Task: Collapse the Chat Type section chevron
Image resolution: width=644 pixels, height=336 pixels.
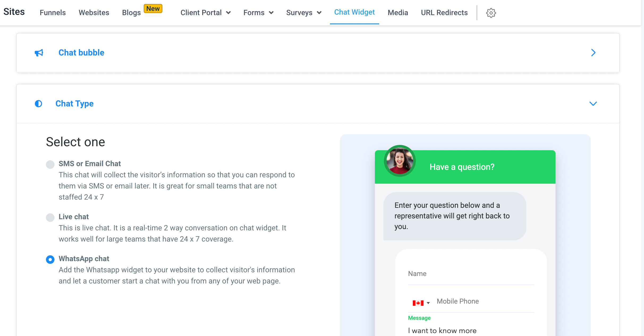Action: [x=593, y=104]
